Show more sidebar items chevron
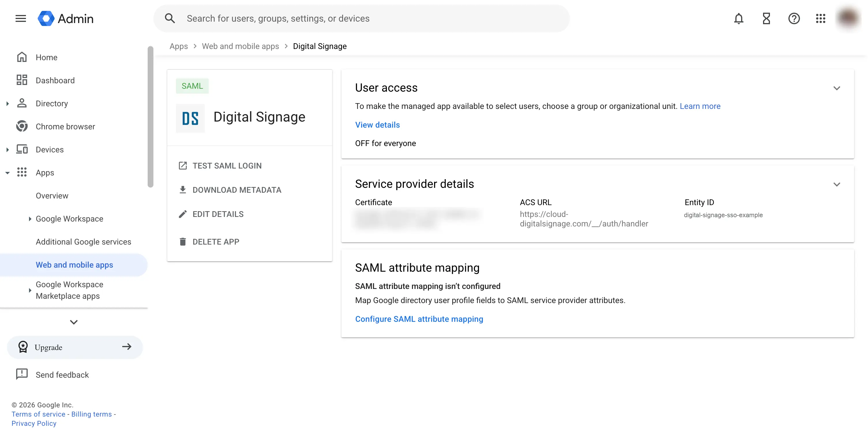This screenshot has width=868, height=435. [x=74, y=322]
